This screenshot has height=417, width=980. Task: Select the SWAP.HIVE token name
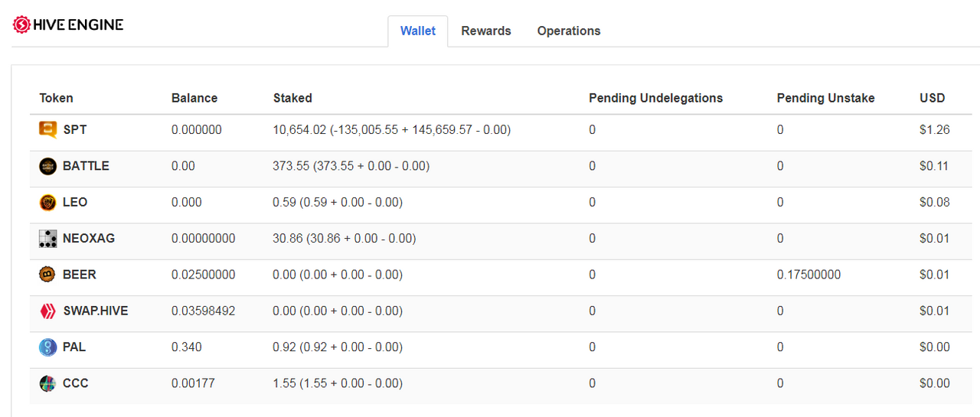pyautogui.click(x=96, y=311)
